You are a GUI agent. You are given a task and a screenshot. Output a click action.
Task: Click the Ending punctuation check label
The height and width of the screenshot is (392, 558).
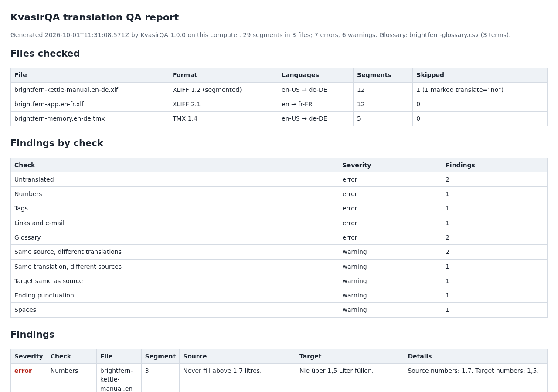pyautogui.click(x=44, y=295)
